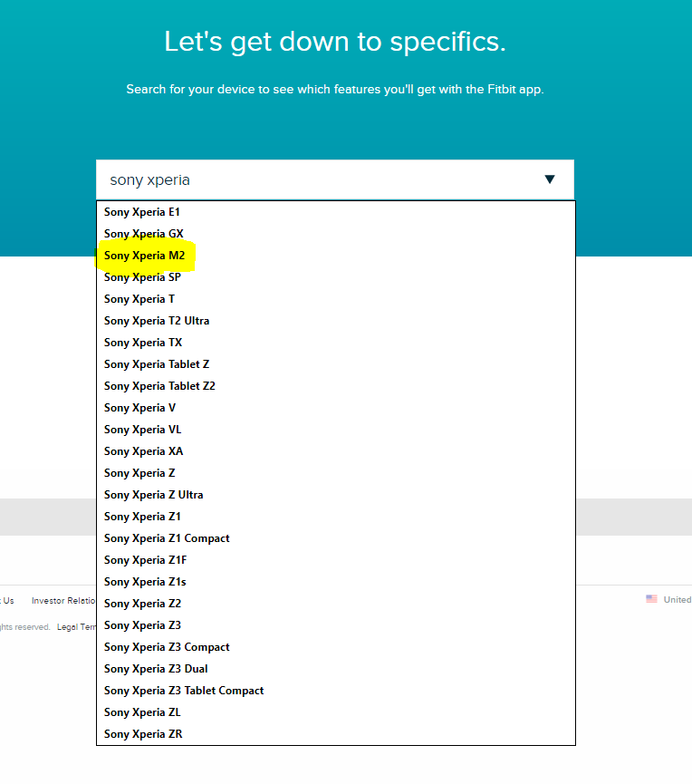Select the highlighted Sony Xperia M2
This screenshot has width=692, height=784.
click(336, 256)
